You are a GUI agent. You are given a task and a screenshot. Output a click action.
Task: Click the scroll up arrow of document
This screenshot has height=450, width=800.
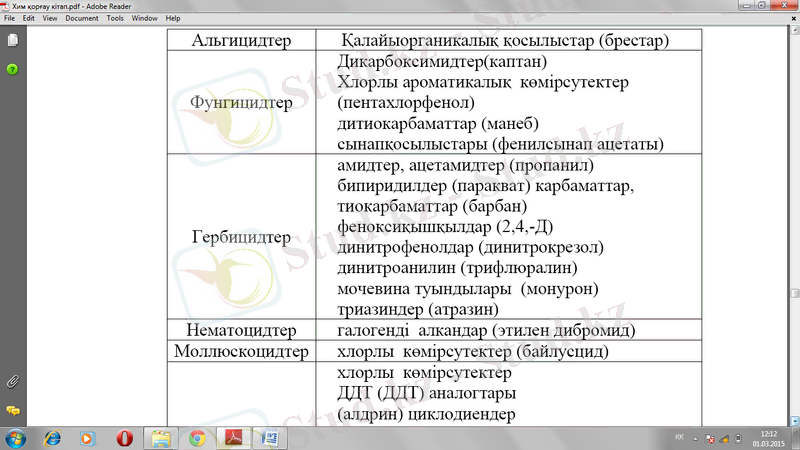click(x=795, y=30)
